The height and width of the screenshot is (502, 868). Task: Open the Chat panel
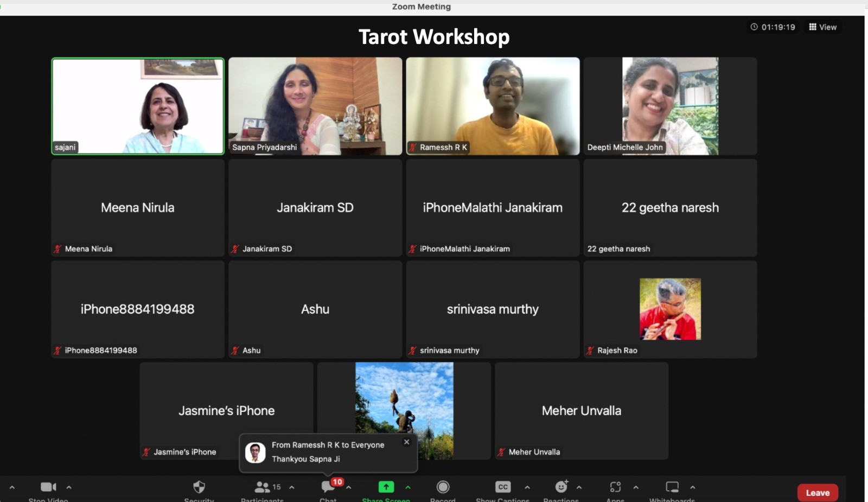(x=328, y=487)
